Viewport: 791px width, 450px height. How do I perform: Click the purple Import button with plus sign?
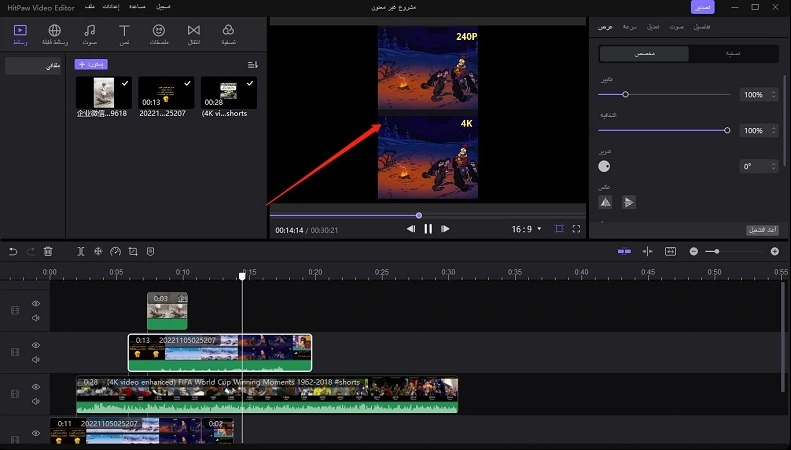pos(91,64)
